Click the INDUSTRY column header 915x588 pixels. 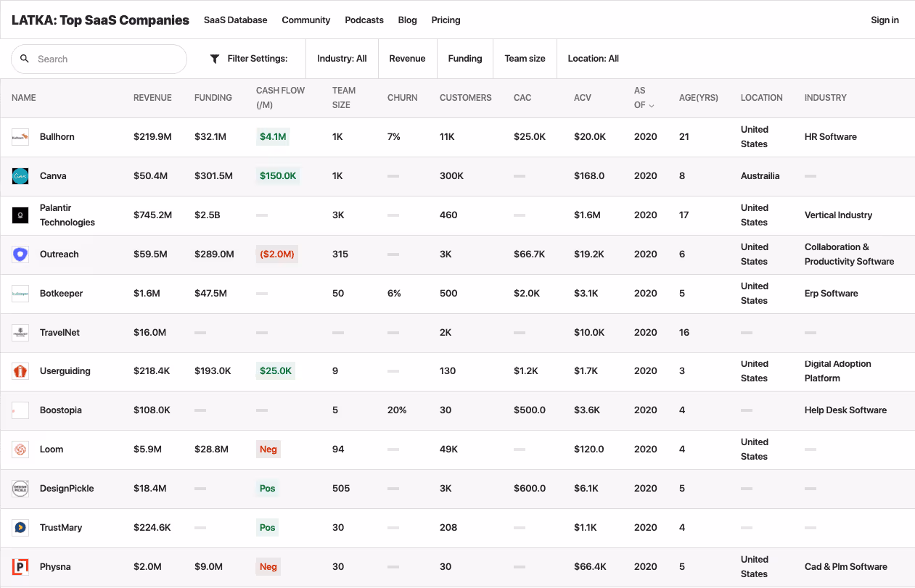pyautogui.click(x=826, y=98)
